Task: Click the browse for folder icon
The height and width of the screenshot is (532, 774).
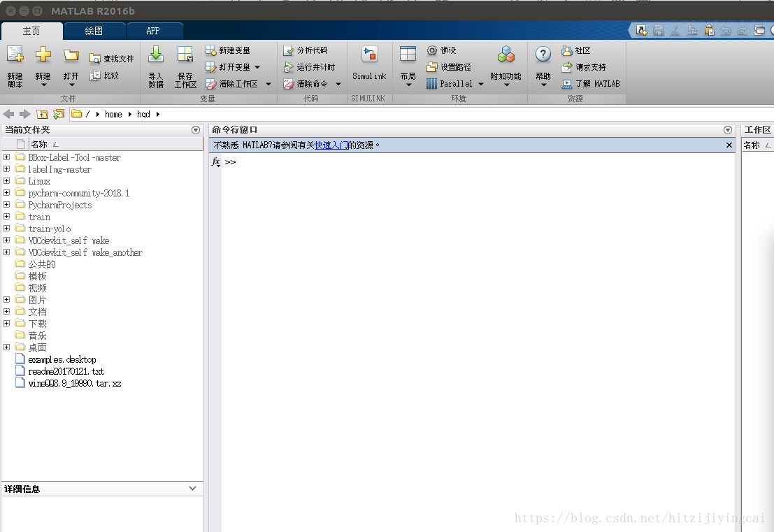Action: (59, 114)
